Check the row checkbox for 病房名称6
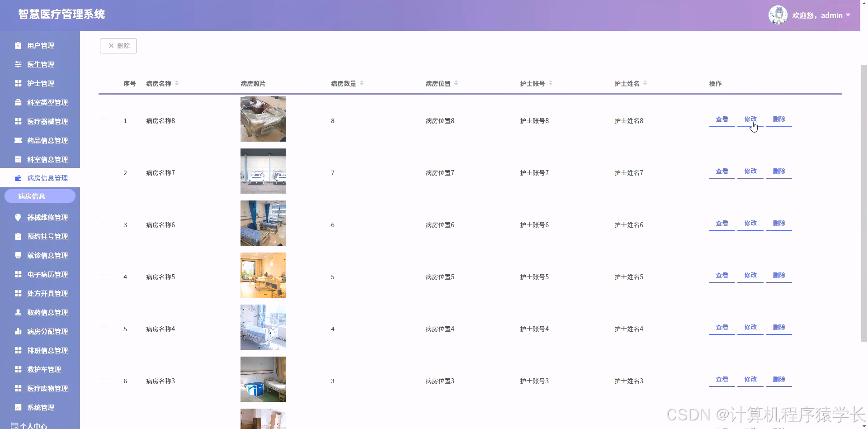868x429 pixels. pyautogui.click(x=104, y=225)
